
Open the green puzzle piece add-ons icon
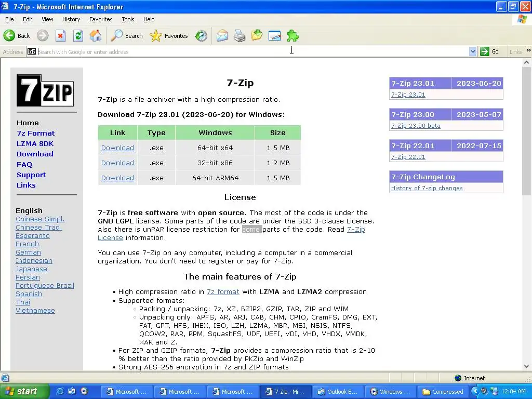pyautogui.click(x=292, y=36)
